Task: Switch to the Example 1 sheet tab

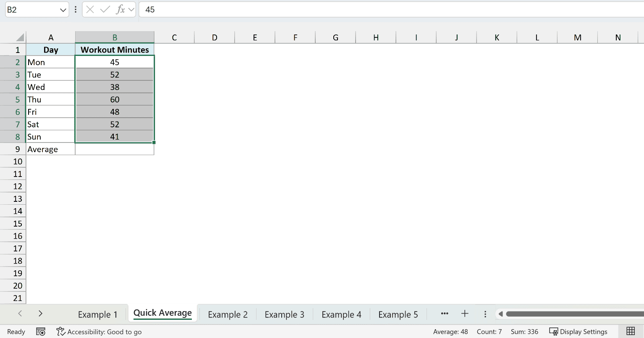Action: point(98,314)
